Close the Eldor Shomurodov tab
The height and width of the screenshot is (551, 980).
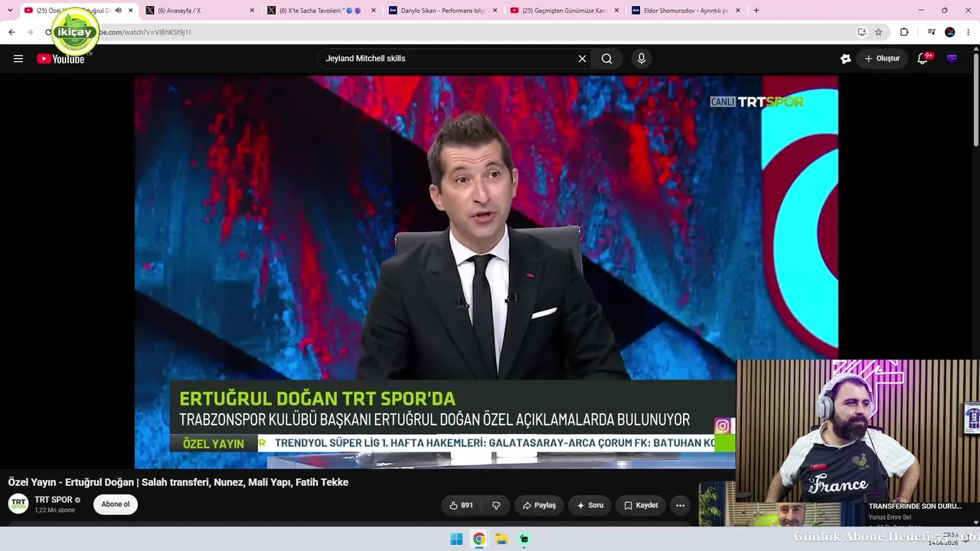tap(737, 11)
